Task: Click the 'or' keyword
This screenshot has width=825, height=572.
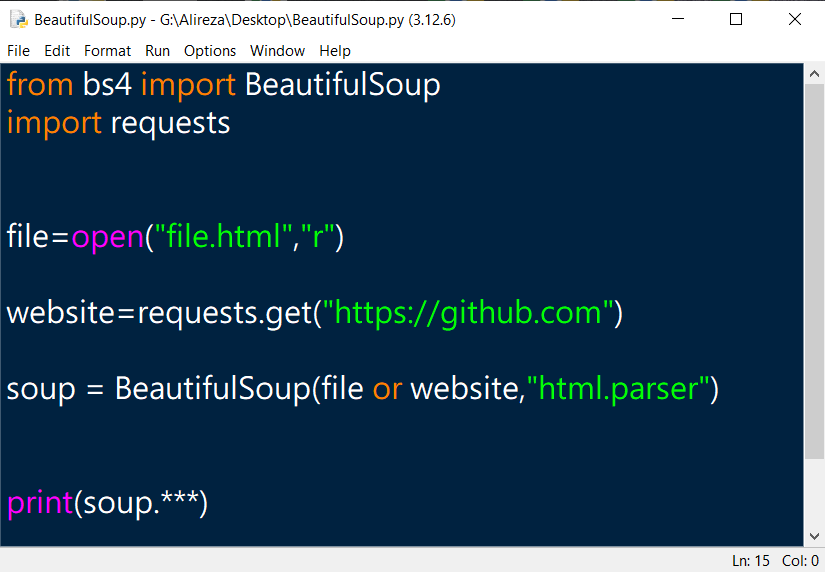Action: tap(388, 390)
